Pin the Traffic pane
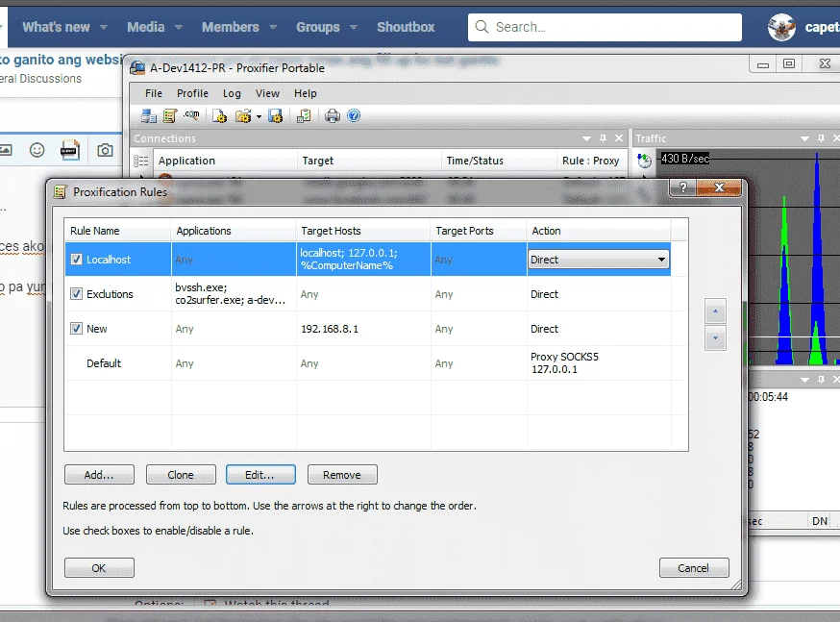 tap(821, 138)
